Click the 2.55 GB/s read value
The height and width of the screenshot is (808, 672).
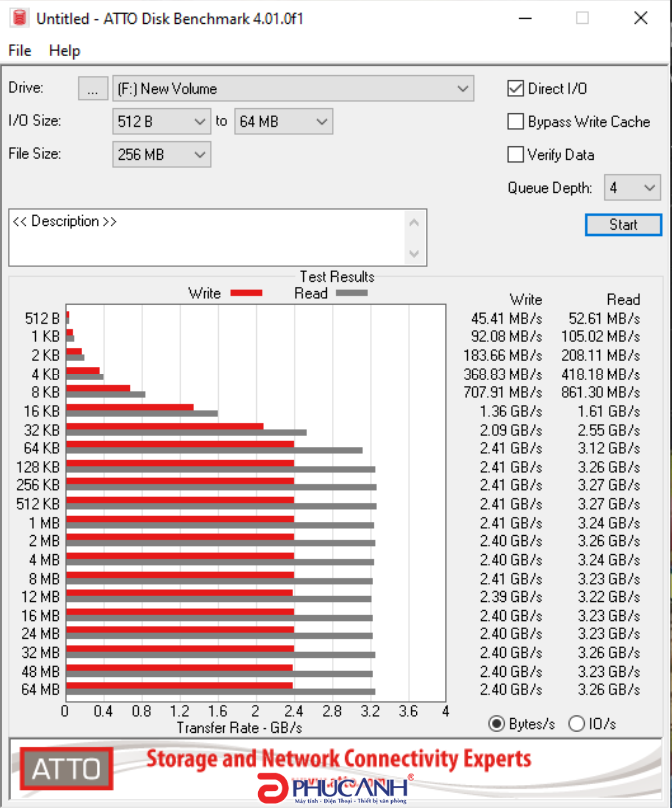click(609, 430)
